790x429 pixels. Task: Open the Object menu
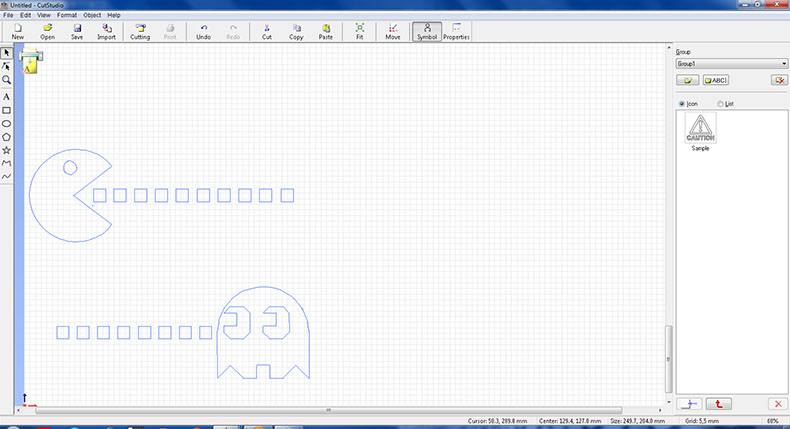92,15
